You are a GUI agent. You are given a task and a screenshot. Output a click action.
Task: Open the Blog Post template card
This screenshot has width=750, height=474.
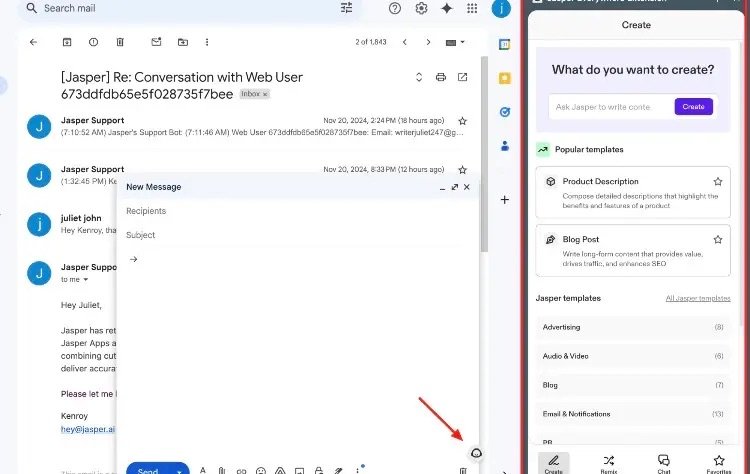633,250
